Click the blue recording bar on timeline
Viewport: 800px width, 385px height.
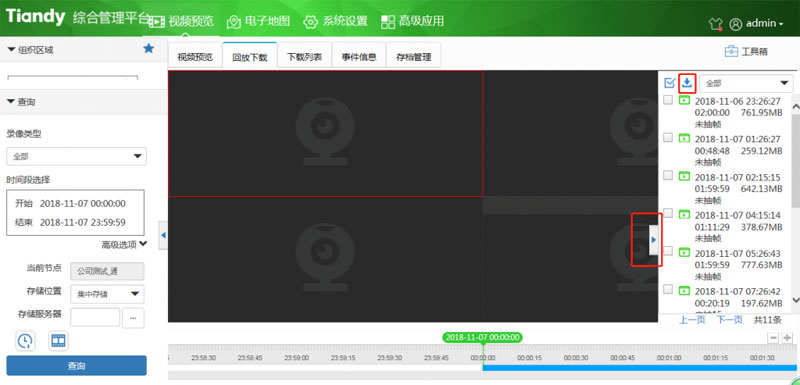click(639, 368)
